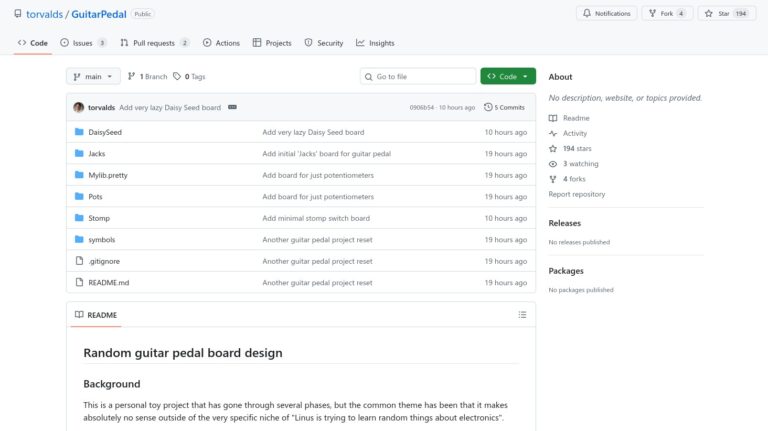Viewport: 768px width, 431px height.
Task: Open the Actions tab
Action: point(221,43)
